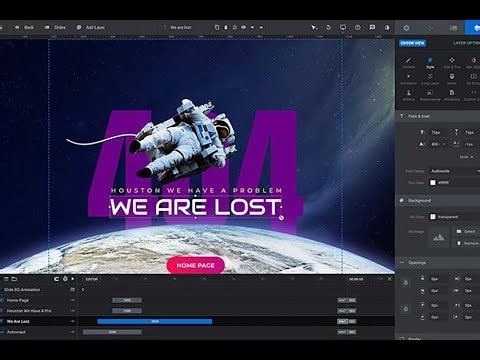Open the font weight 400 dropdown
This screenshot has width=480, height=360.
(438, 144)
